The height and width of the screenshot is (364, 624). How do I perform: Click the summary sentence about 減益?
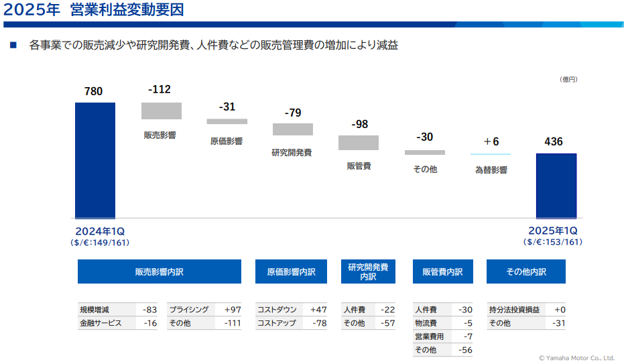coord(213,45)
